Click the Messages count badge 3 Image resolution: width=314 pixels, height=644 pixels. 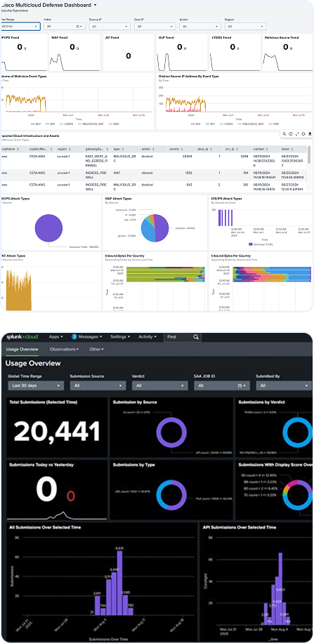coord(74,337)
